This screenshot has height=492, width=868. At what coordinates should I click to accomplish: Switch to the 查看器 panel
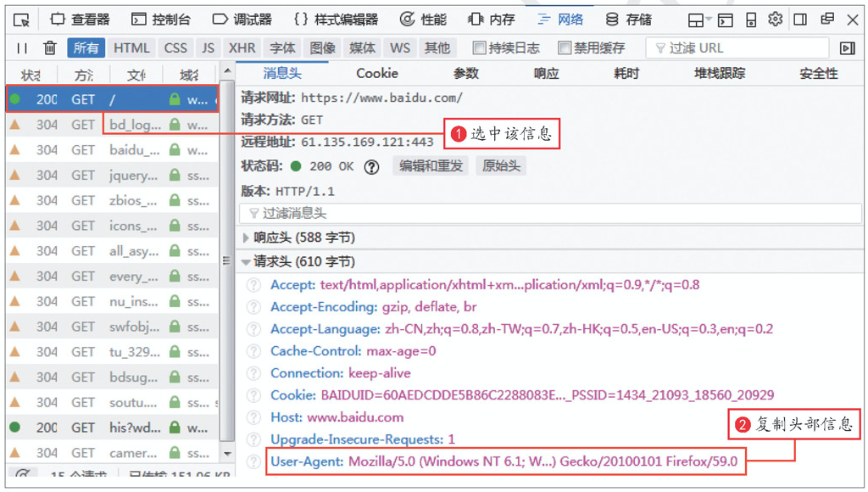[81, 20]
